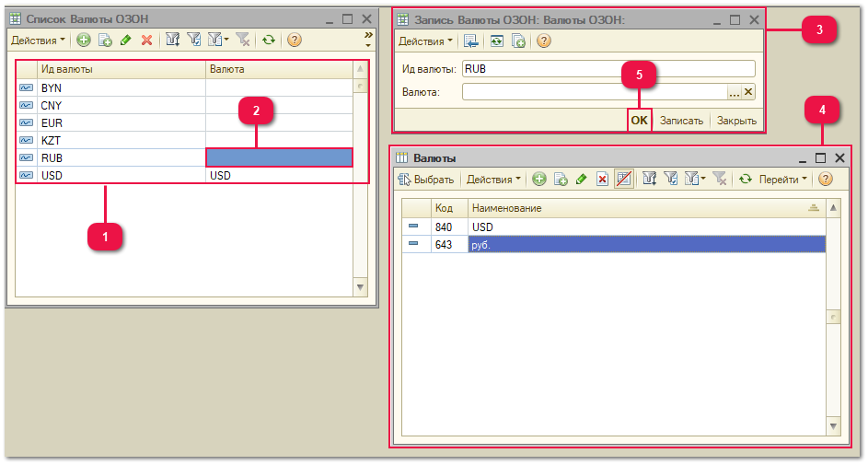Open help in Список Валюты ОЗОН window

295,40
